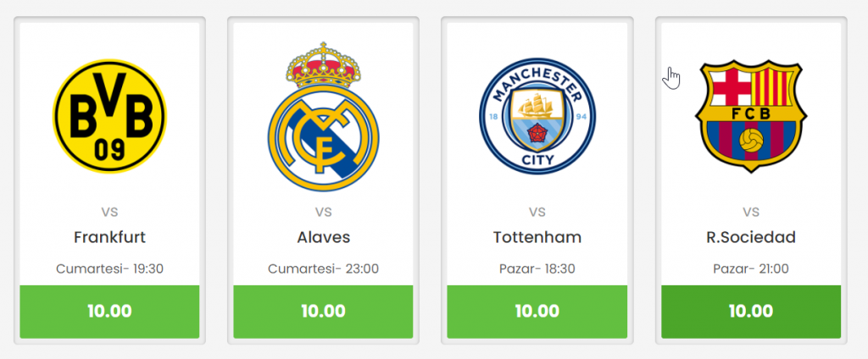Click the 10.00 odds under Frankfurt

(x=109, y=312)
